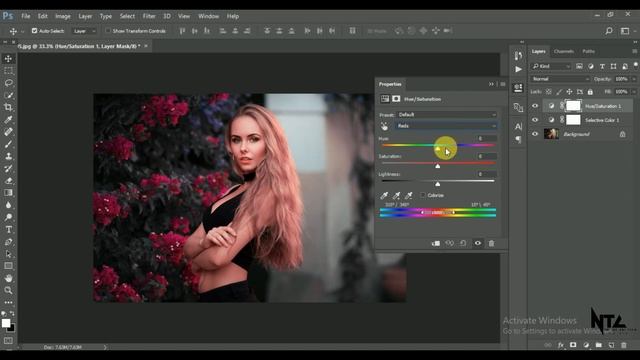Open the Image menu
Image resolution: width=640 pixels, height=360 pixels.
click(x=62, y=16)
